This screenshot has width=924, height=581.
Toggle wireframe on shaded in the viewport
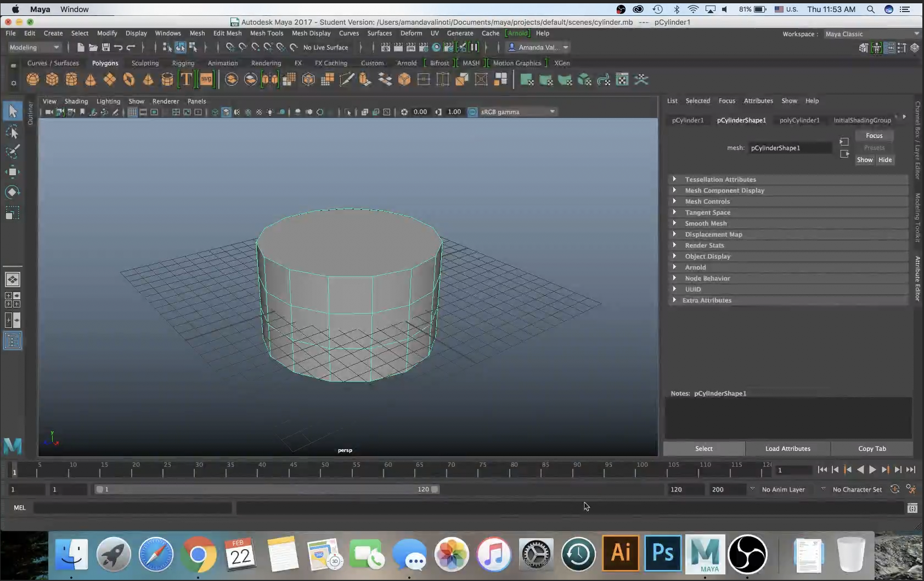[x=238, y=111]
